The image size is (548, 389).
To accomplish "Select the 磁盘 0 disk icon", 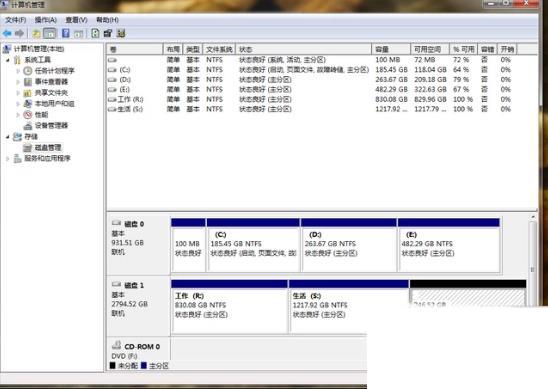I will pos(117,223).
